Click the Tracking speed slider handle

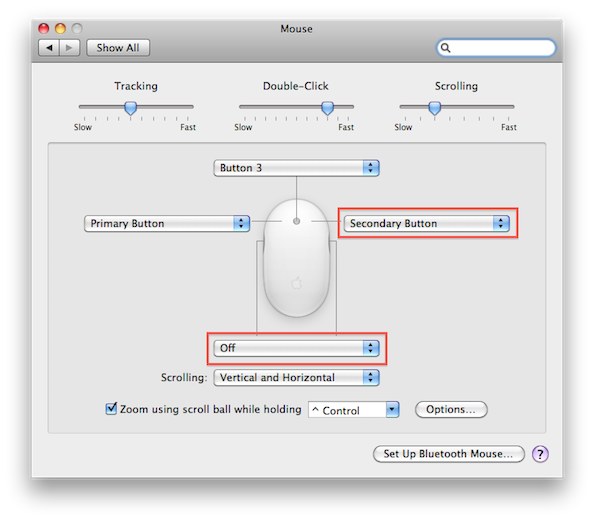(x=131, y=108)
